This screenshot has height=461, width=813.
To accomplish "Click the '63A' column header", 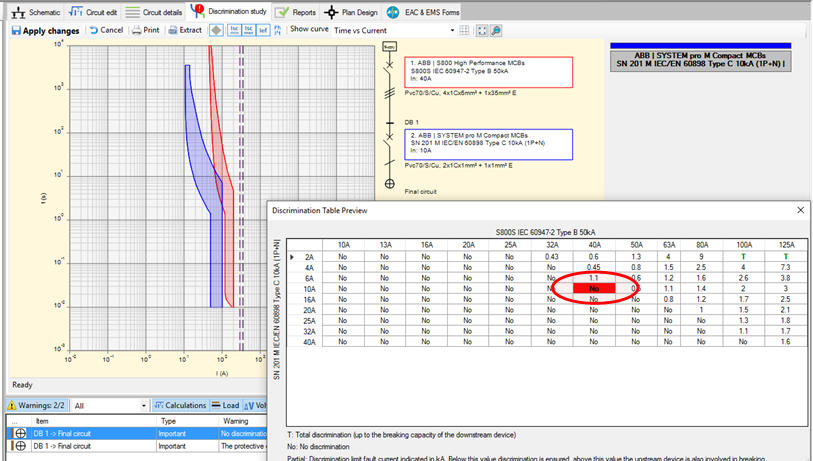I will (x=669, y=245).
